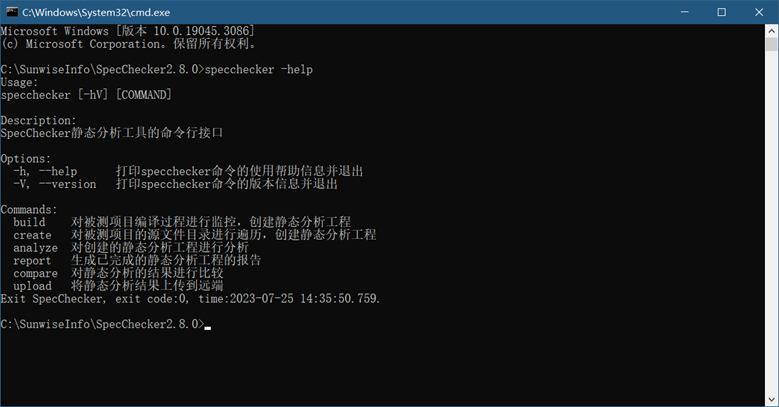Click the 'Exit SpecChecker' exit code line
The height and width of the screenshot is (407, 779).
(190, 299)
